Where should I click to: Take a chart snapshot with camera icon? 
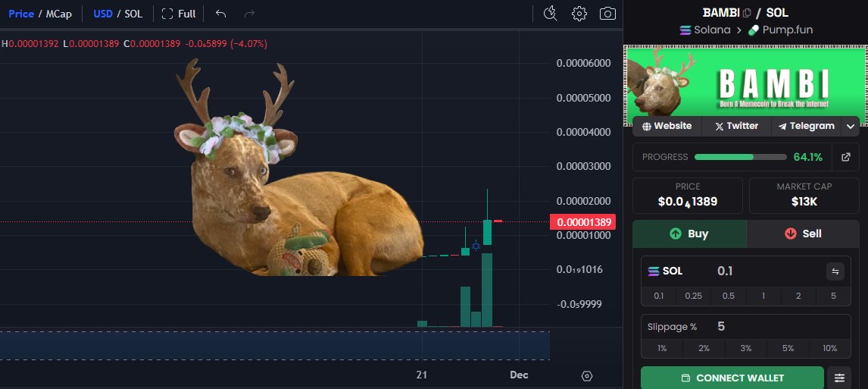[607, 14]
